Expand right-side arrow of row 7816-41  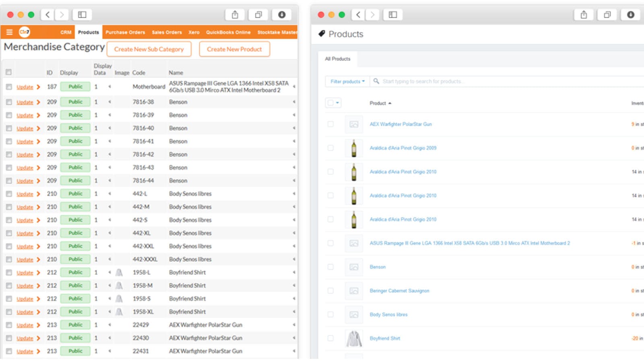click(294, 142)
